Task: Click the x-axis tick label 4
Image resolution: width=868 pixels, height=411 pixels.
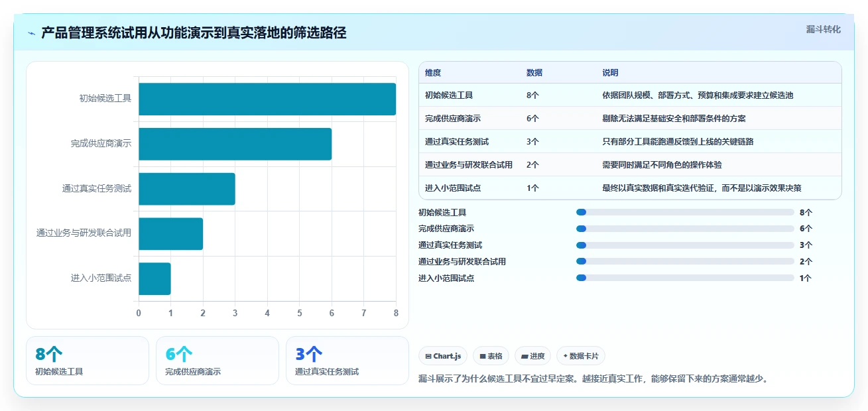Action: tap(267, 313)
